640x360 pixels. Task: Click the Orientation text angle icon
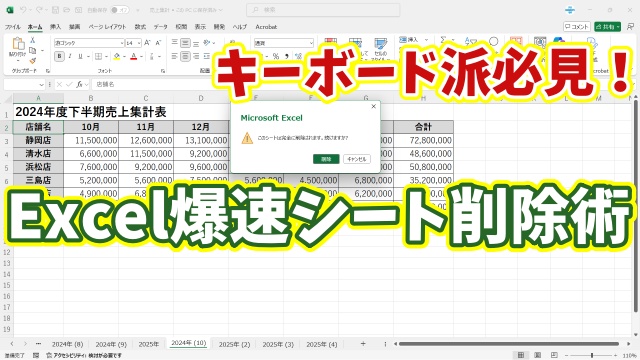click(207, 42)
